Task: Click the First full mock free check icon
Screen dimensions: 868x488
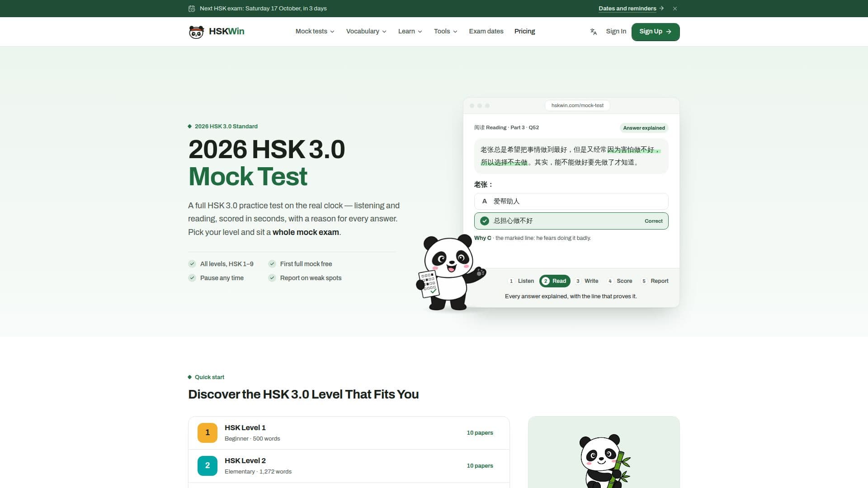Action: [272, 264]
